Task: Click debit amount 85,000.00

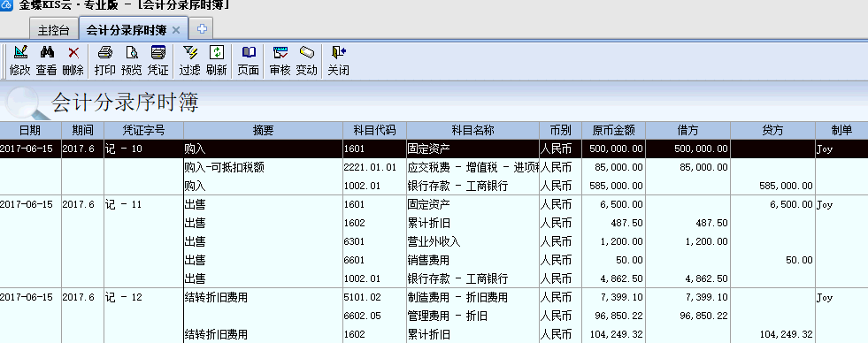Action: (x=703, y=167)
